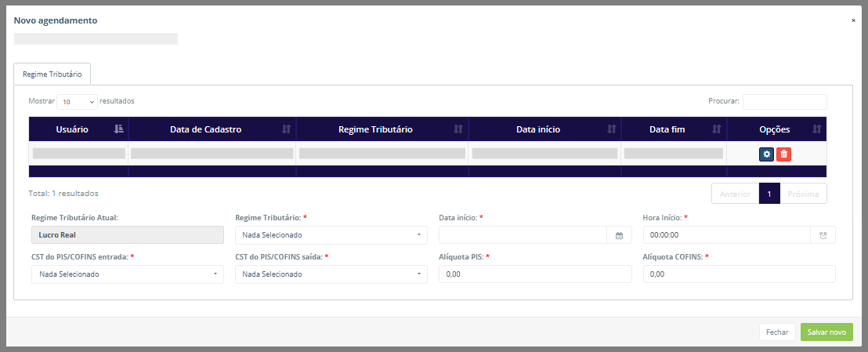Click the clock icon beside Hora Início

823,235
